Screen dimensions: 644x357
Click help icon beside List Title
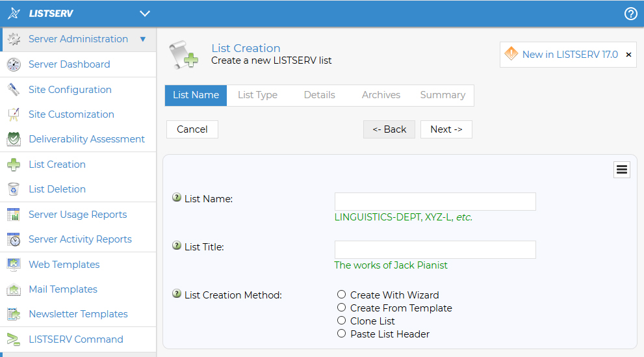[x=177, y=246]
